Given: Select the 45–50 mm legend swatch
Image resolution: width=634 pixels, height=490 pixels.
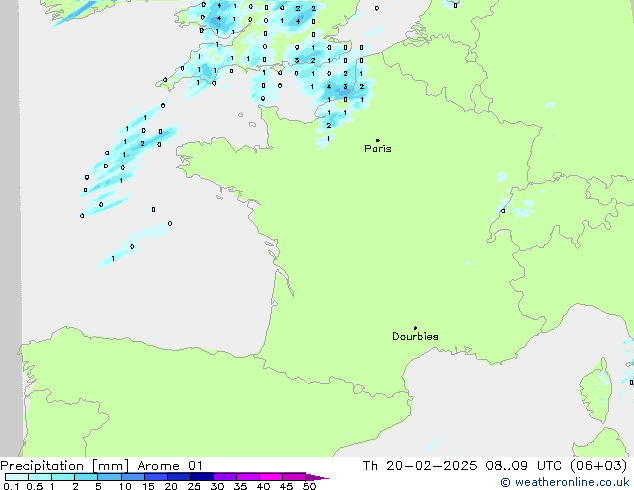Looking at the screenshot, I should pos(294,477).
